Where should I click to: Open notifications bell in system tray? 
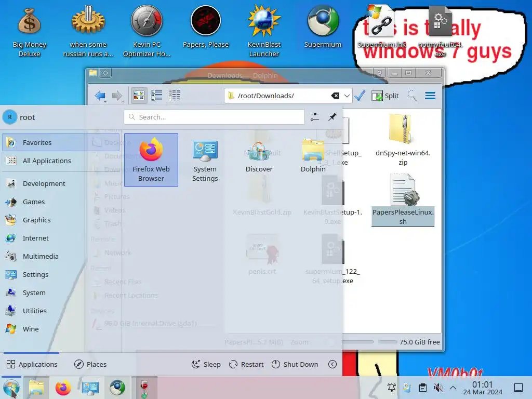point(392,387)
